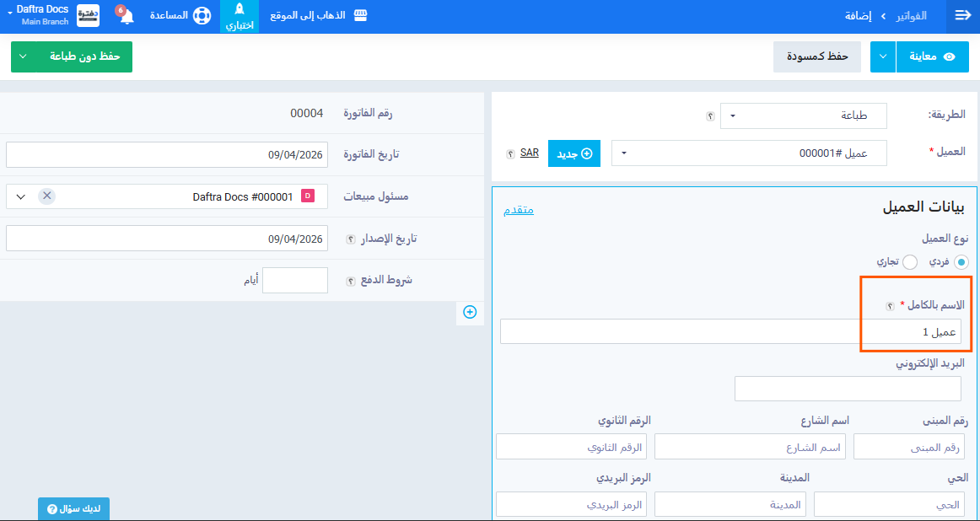
Task: Open the advanced client details link
Action: (519, 210)
